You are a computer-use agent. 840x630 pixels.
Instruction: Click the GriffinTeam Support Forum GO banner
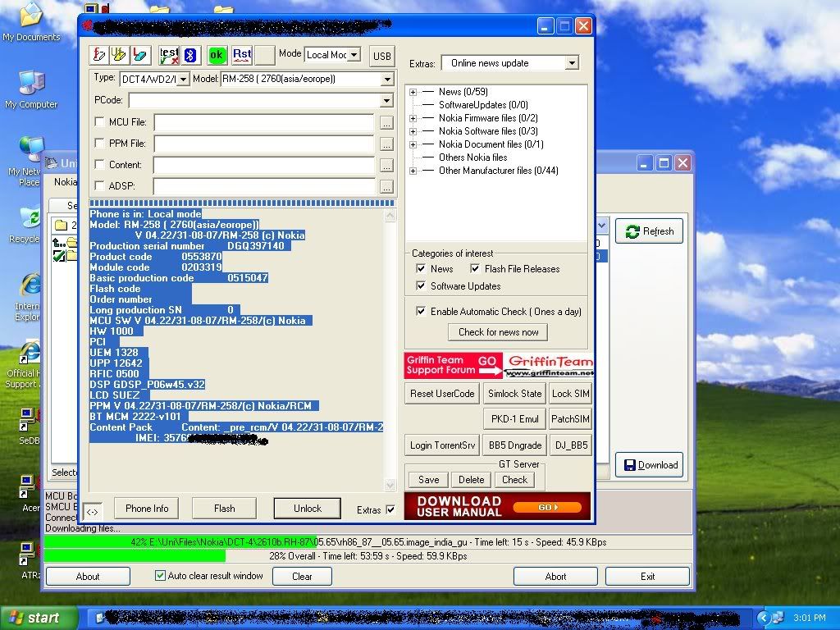pos(498,365)
